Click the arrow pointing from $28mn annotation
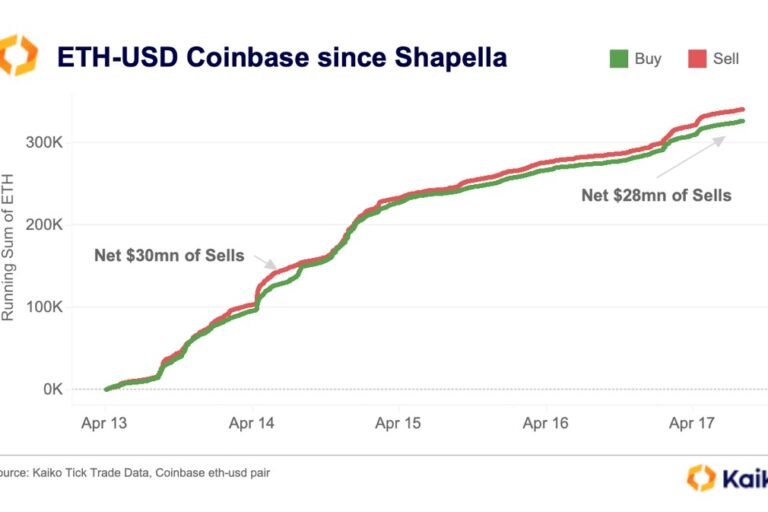768x512 pixels. click(x=691, y=156)
